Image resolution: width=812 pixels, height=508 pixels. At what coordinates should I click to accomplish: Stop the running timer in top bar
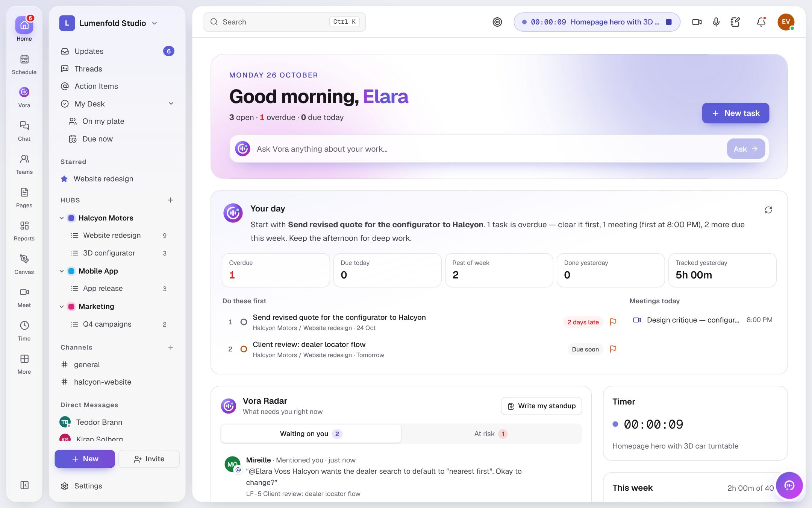pos(669,22)
